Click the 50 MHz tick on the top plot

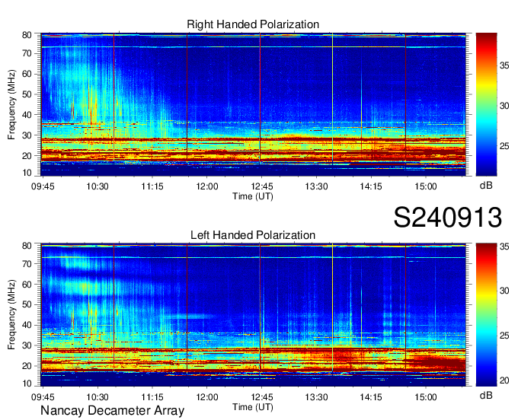pos(27,94)
